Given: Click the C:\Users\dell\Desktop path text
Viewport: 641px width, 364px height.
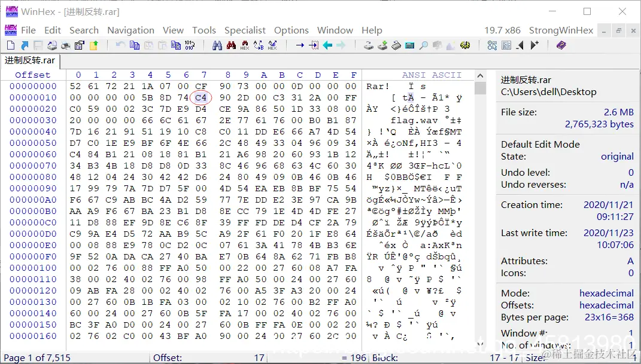Looking at the screenshot, I should click(549, 92).
